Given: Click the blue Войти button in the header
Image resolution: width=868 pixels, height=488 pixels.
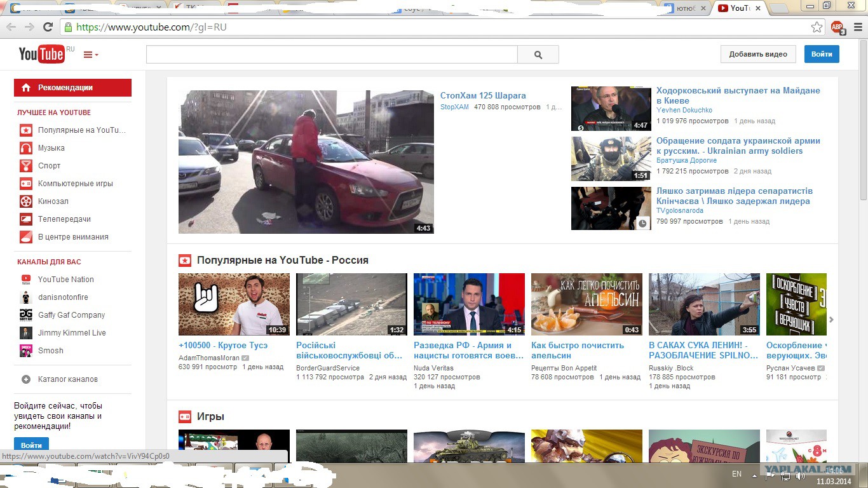Looking at the screenshot, I should pos(822,54).
